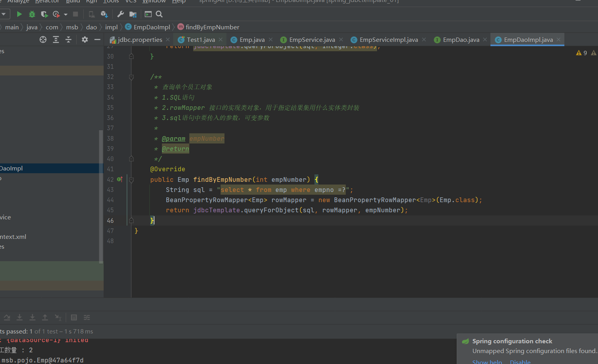Open Run Anything window icon
This screenshot has height=364, width=598.
pos(148,14)
